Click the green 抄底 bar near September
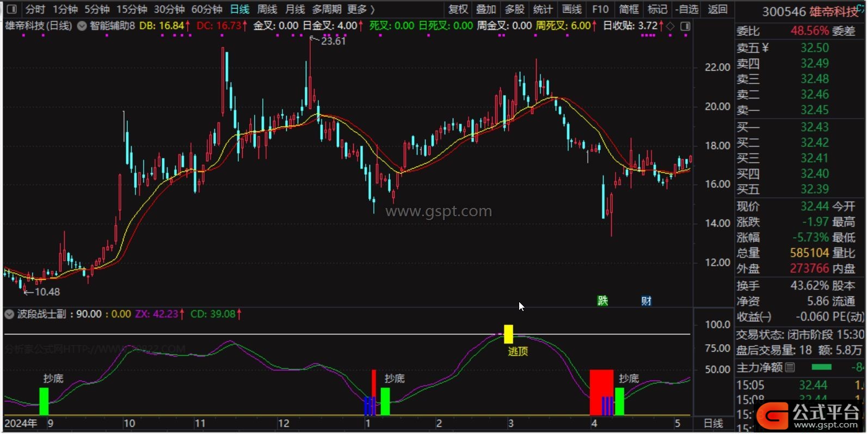Image resolution: width=868 pixels, height=434 pixels. coord(44,401)
